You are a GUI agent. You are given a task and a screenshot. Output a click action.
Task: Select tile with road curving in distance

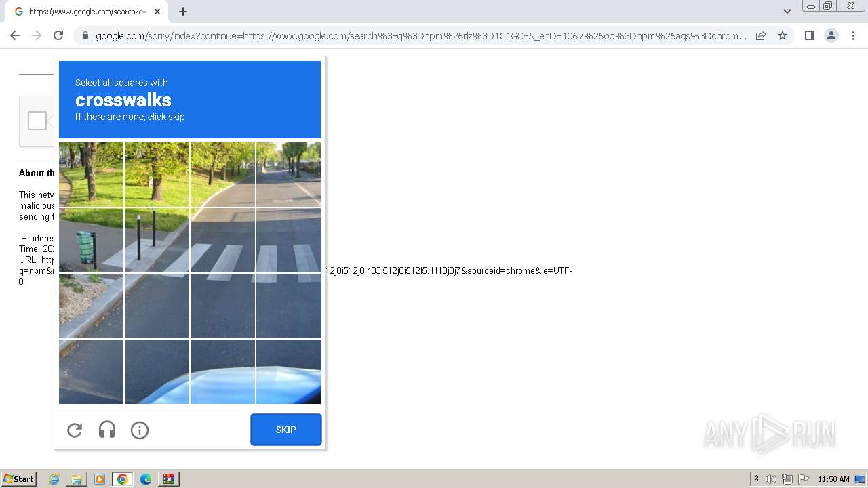click(288, 175)
